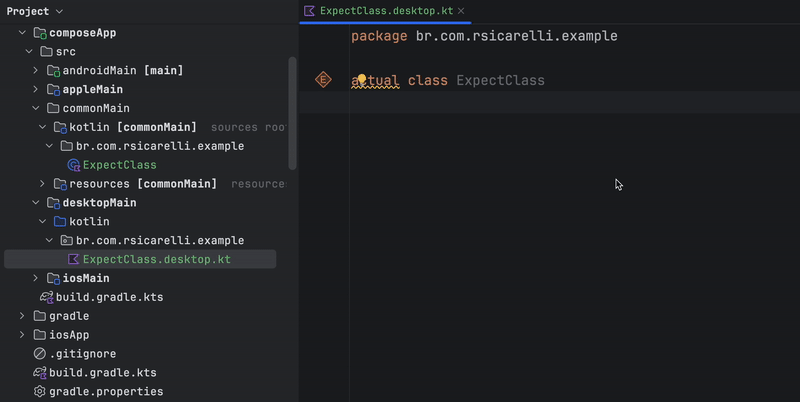Collapse the commonMain folder
The height and width of the screenshot is (402, 800).
[35, 108]
